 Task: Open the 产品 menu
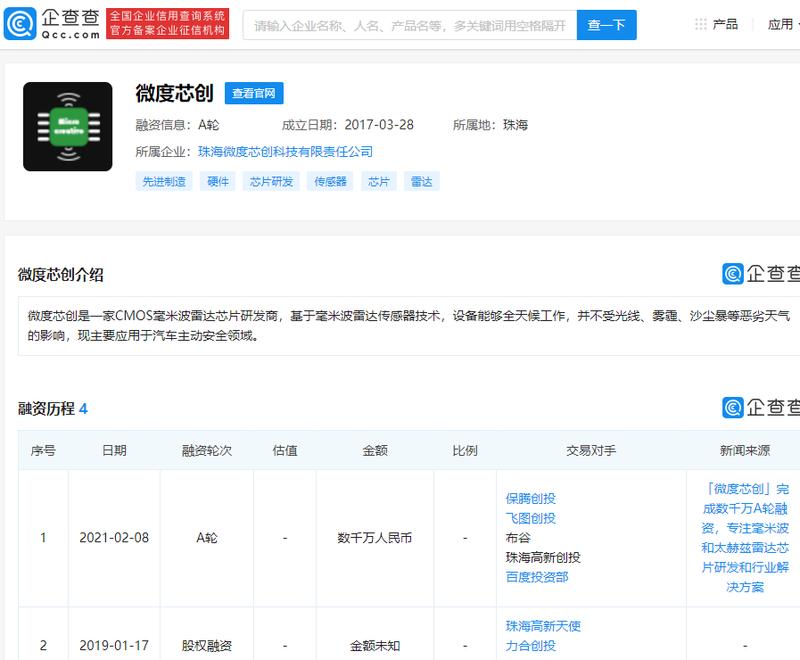pyautogui.click(x=725, y=24)
